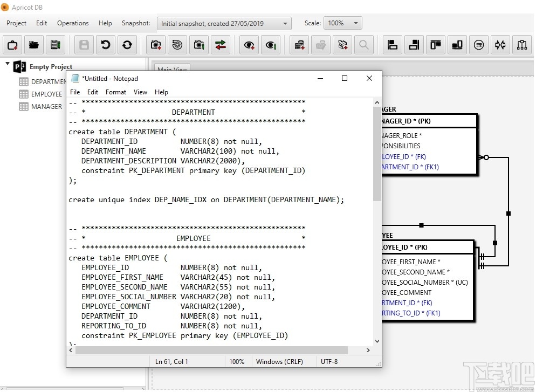Click the new view eye-plus icon
This screenshot has width=536, height=392.
click(249, 45)
